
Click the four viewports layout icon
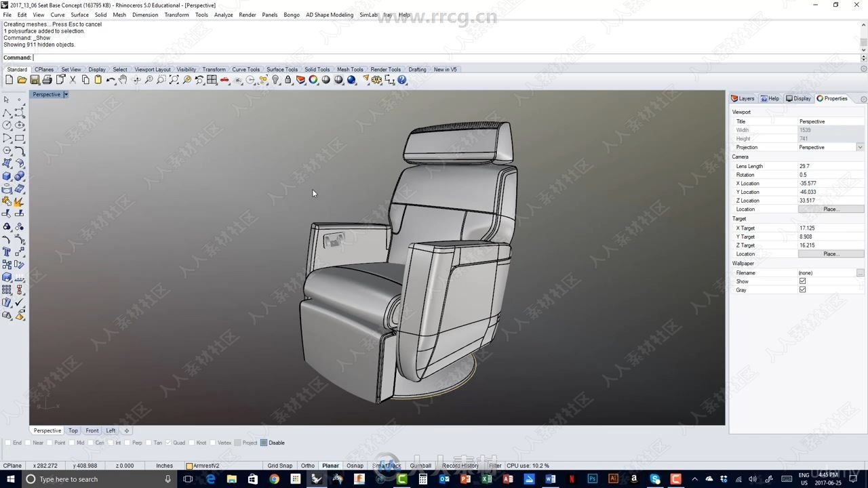tap(212, 80)
